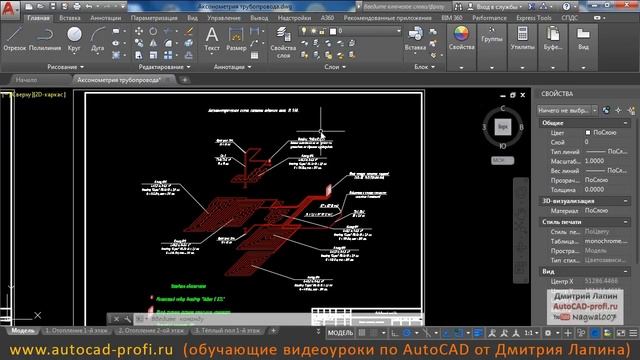Select the Mirror tool icon
Screen dimensions: 640x360
tap(153, 43)
